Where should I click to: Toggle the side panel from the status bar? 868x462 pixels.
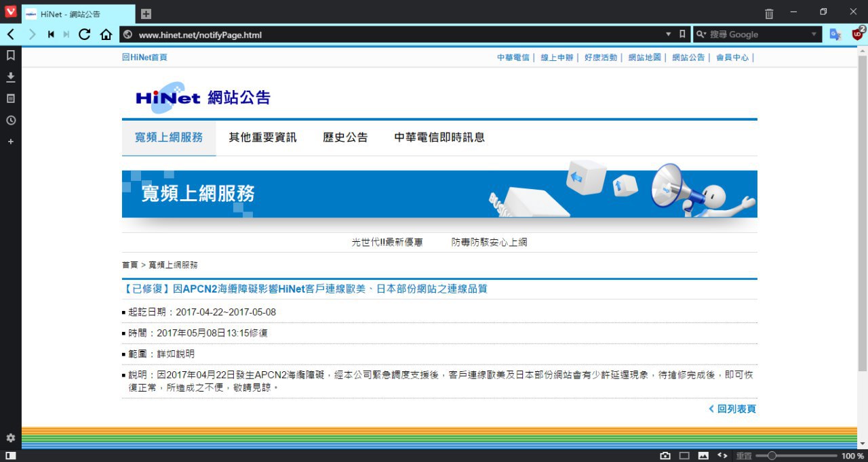coord(10,456)
